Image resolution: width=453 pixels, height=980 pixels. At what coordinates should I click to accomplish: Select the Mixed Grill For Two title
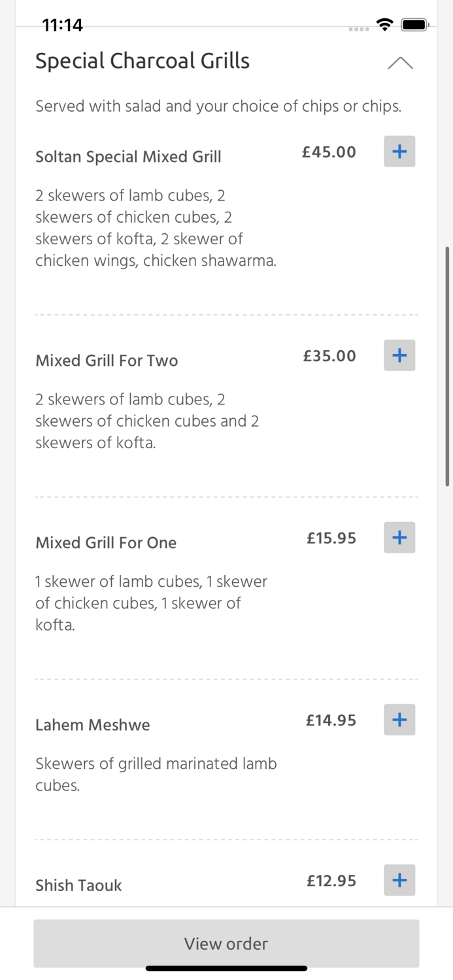click(107, 361)
